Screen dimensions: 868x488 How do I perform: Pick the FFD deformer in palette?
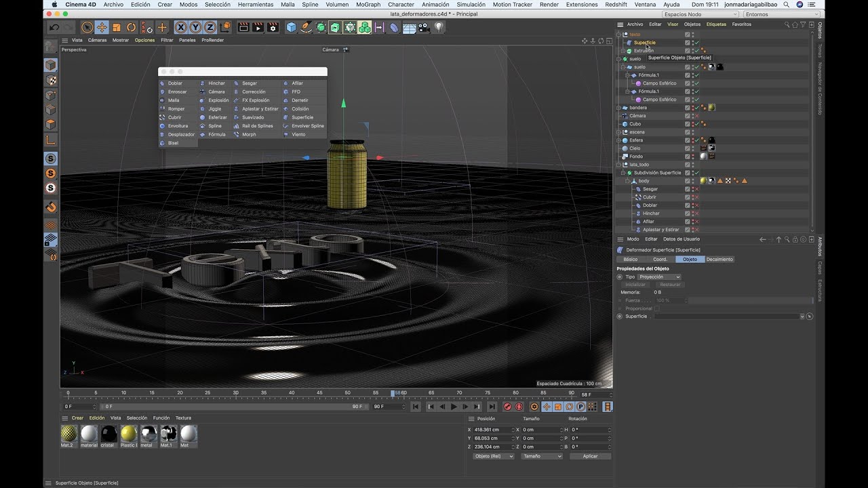click(296, 91)
